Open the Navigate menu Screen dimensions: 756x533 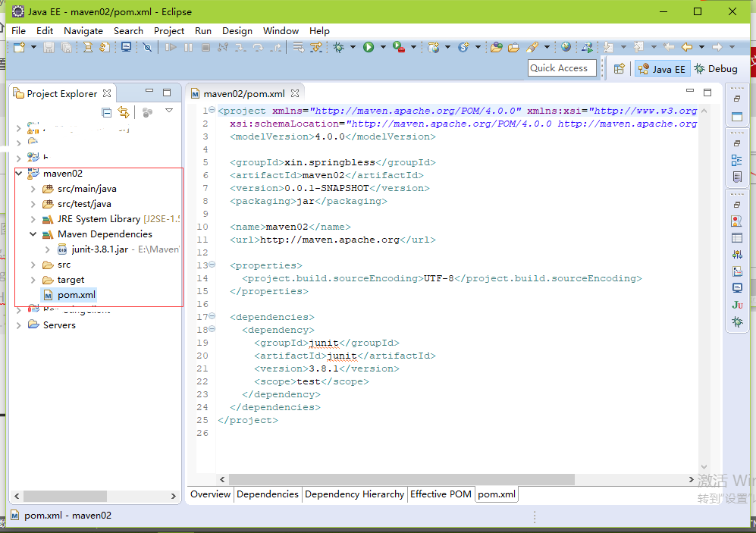[83, 31]
